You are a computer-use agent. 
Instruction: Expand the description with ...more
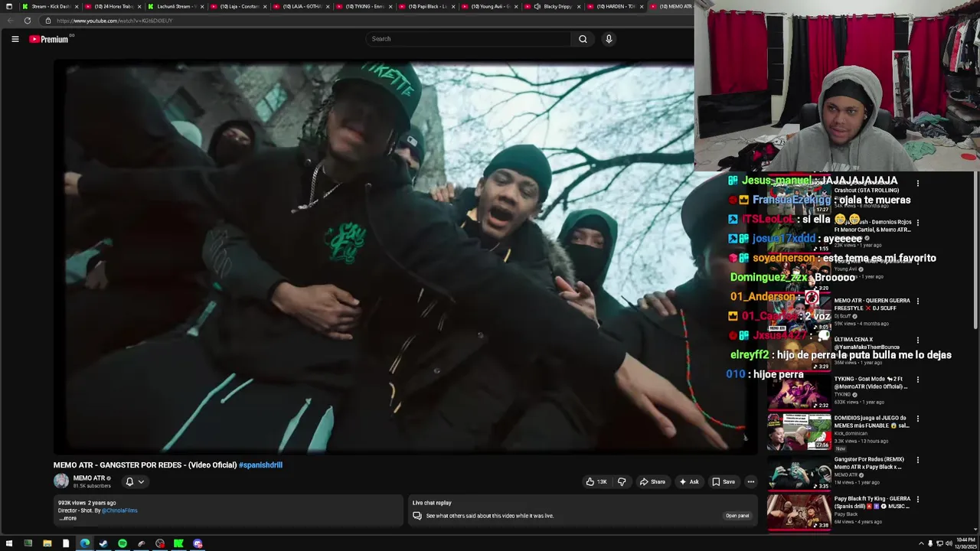68,518
